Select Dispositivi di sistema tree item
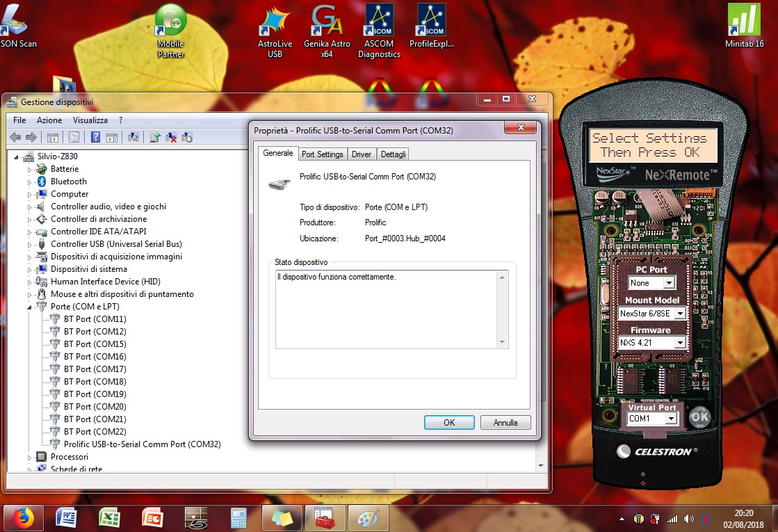The height and width of the screenshot is (532, 778). [89, 269]
